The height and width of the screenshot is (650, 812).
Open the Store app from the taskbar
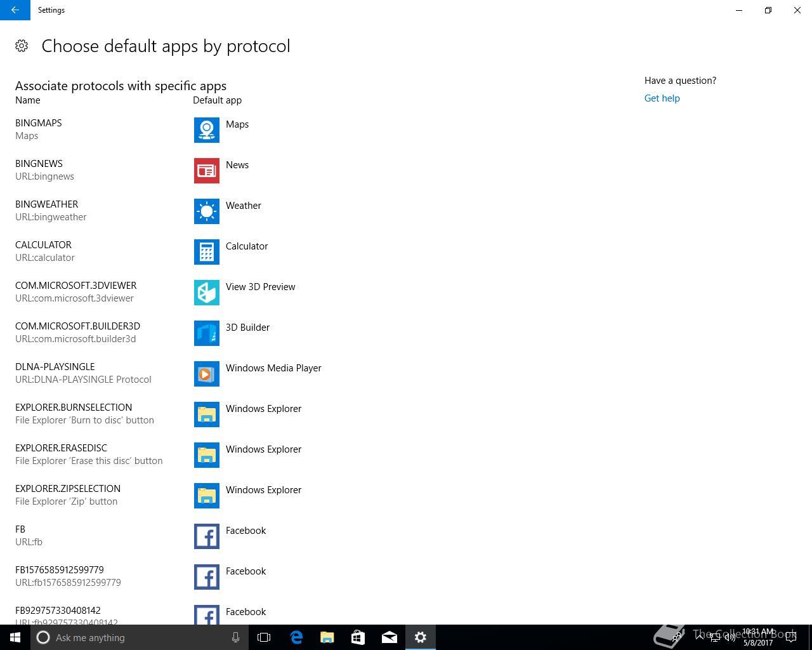point(358,637)
